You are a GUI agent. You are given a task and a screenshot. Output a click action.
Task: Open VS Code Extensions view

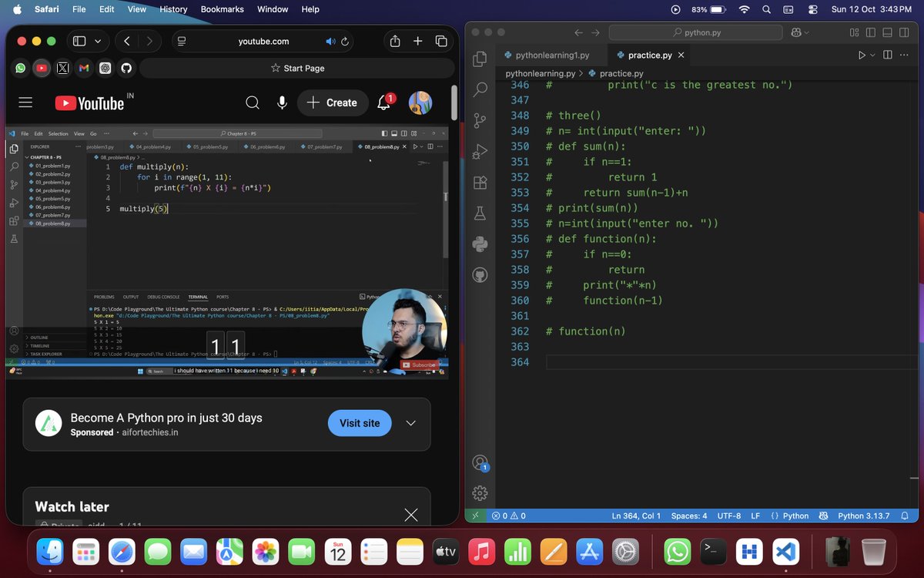click(x=480, y=182)
